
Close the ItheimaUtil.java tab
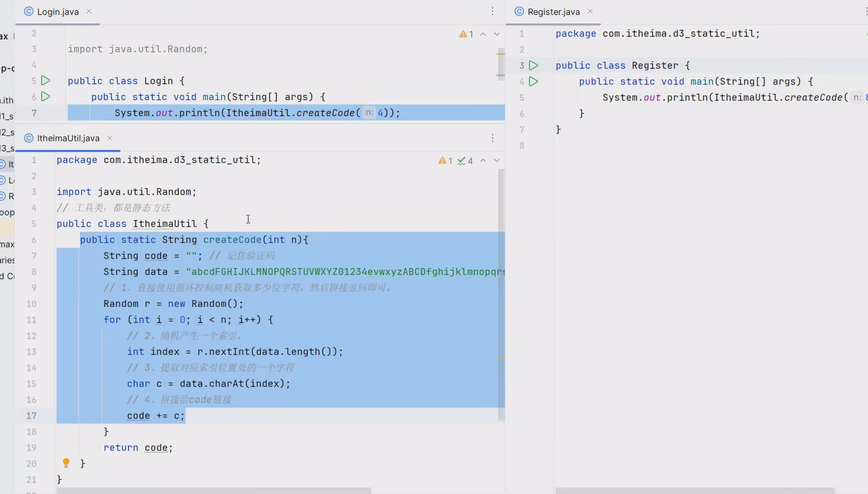click(x=110, y=137)
